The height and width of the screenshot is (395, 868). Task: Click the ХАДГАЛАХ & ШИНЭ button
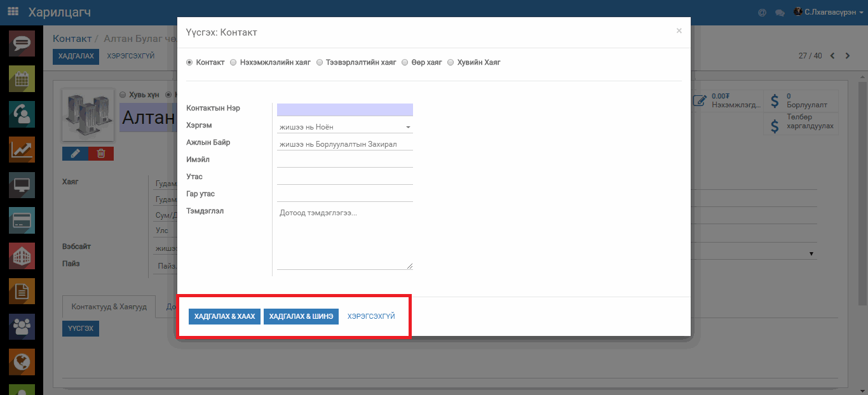click(301, 316)
